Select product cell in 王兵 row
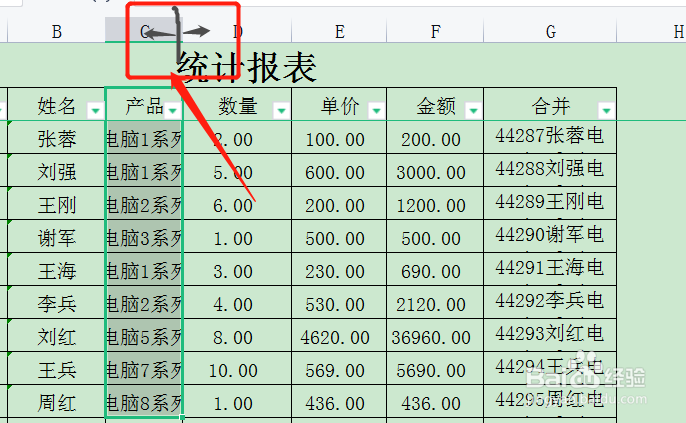Image resolution: width=686 pixels, height=423 pixels. pos(144,368)
